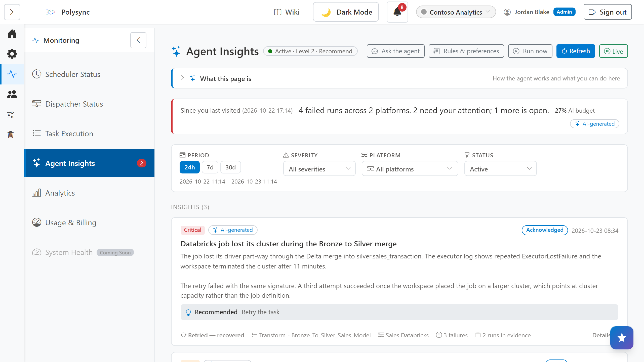Select Agent Insights in the sidebar

pos(89,163)
